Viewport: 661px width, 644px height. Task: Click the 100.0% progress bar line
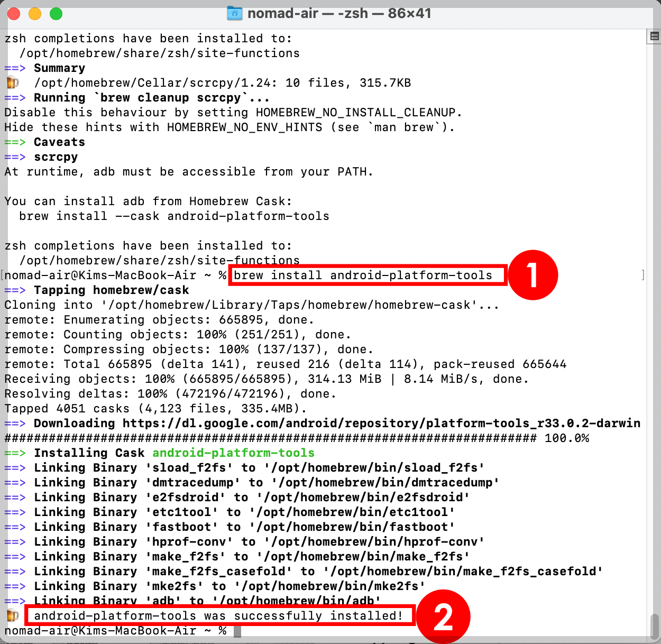point(297,438)
